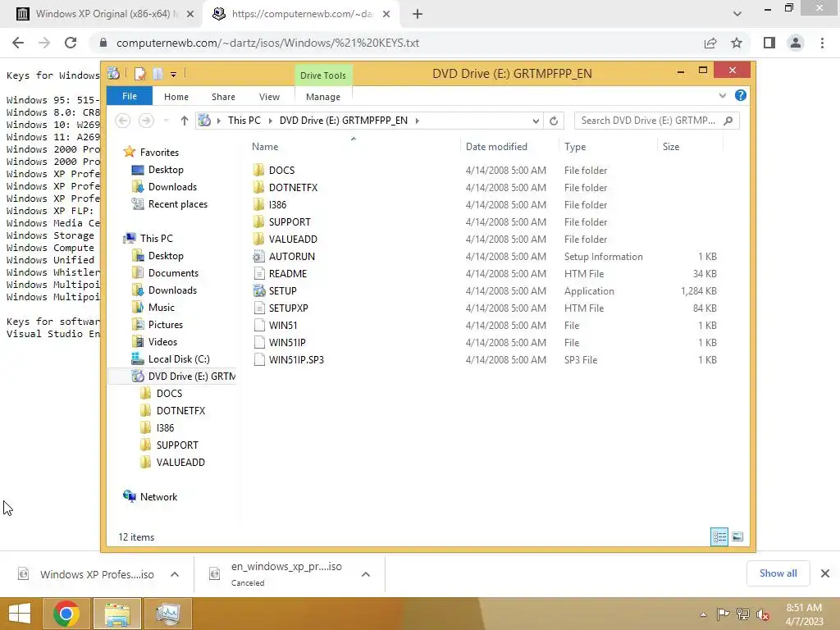The height and width of the screenshot is (630, 840).
Task: Bookmark this page with the star icon
Action: [x=737, y=43]
